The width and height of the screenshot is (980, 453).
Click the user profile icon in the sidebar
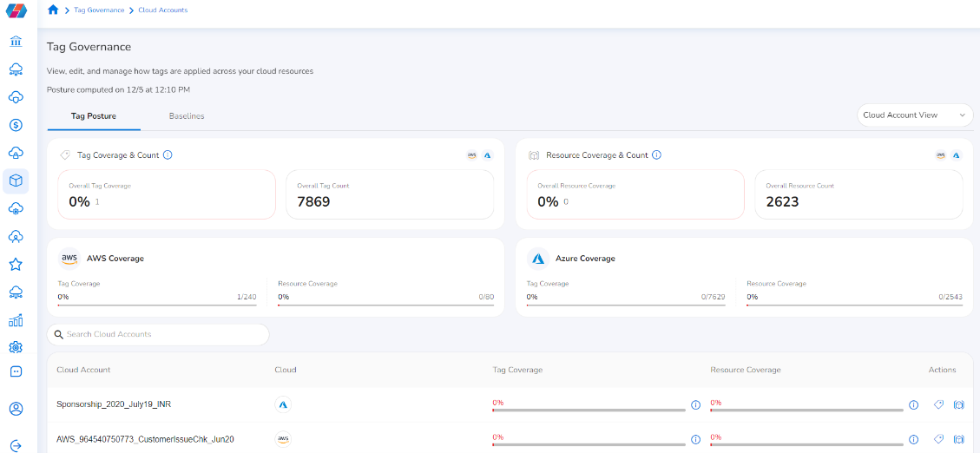tap(16, 409)
